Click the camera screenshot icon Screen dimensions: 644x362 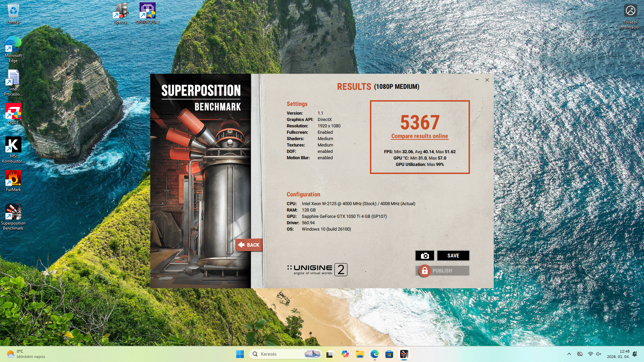(425, 256)
